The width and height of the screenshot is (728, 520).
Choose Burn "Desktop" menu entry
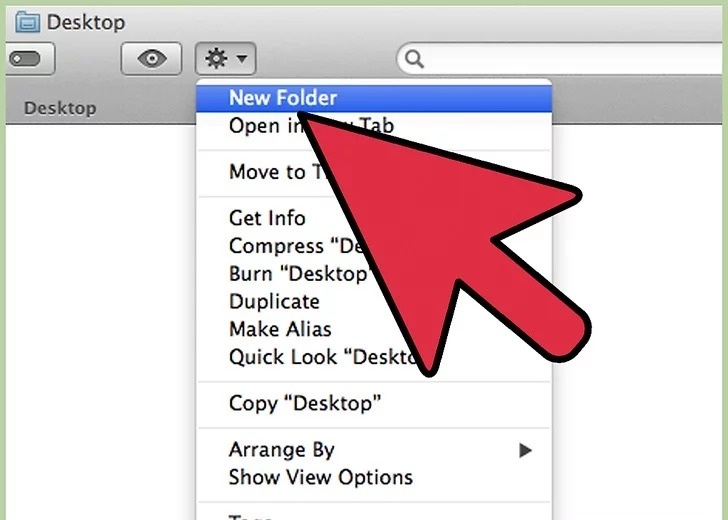[374, 273]
